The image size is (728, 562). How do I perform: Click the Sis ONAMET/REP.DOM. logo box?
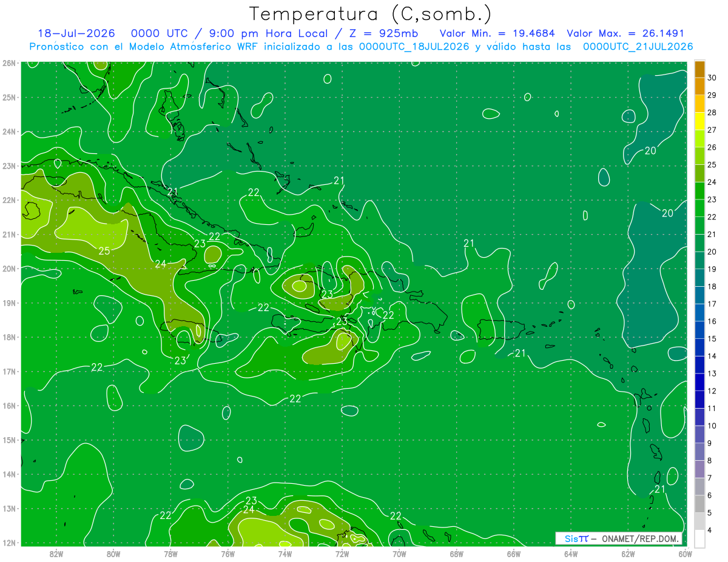(619, 538)
